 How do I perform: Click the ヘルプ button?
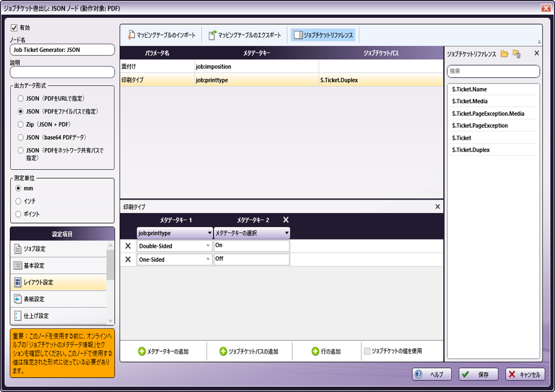click(x=432, y=374)
